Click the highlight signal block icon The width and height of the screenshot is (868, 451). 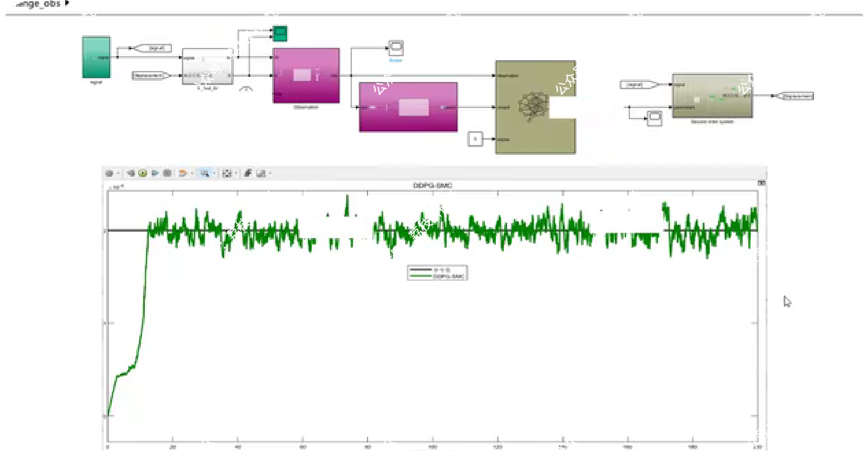183,173
